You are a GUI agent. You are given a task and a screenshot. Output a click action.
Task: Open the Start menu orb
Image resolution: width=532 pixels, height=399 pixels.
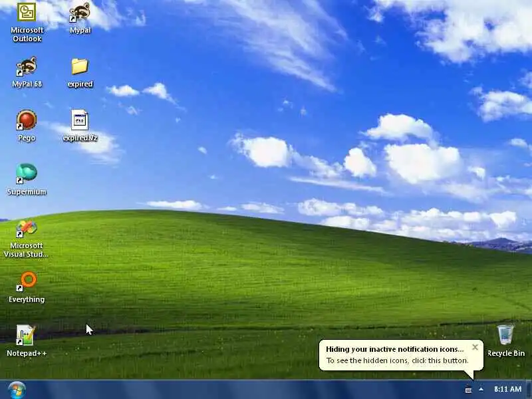(17, 390)
